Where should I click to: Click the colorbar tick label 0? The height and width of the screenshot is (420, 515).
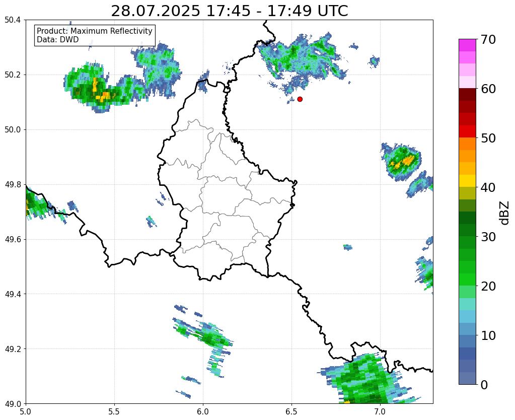(484, 385)
